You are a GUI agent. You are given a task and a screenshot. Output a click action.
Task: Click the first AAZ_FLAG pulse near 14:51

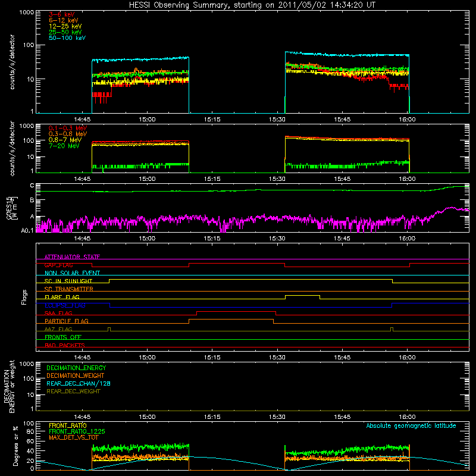109,330
